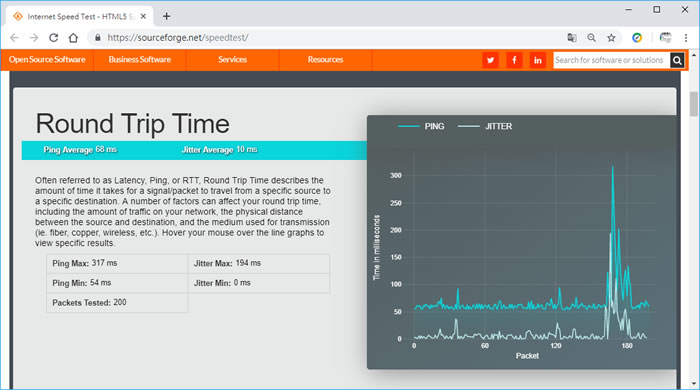Click the Ping Min 54 ms cell
The image size is (700, 390).
pyautogui.click(x=117, y=283)
